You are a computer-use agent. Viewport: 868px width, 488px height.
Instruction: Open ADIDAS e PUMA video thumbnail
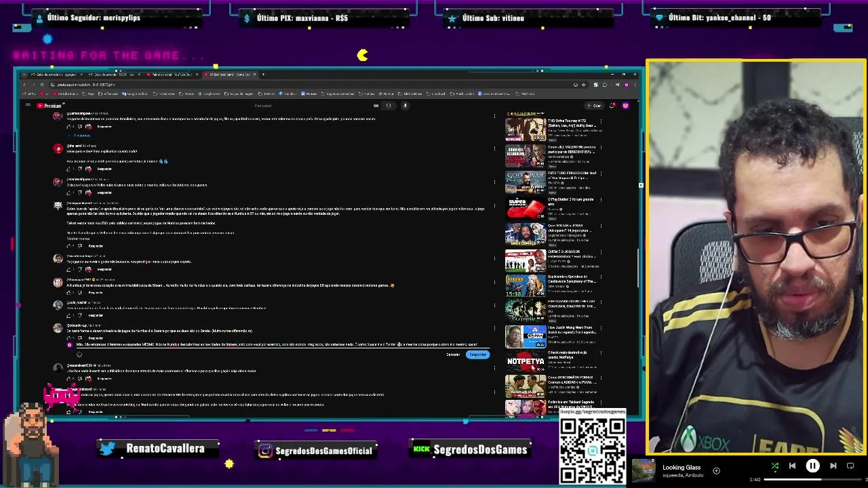point(525,387)
